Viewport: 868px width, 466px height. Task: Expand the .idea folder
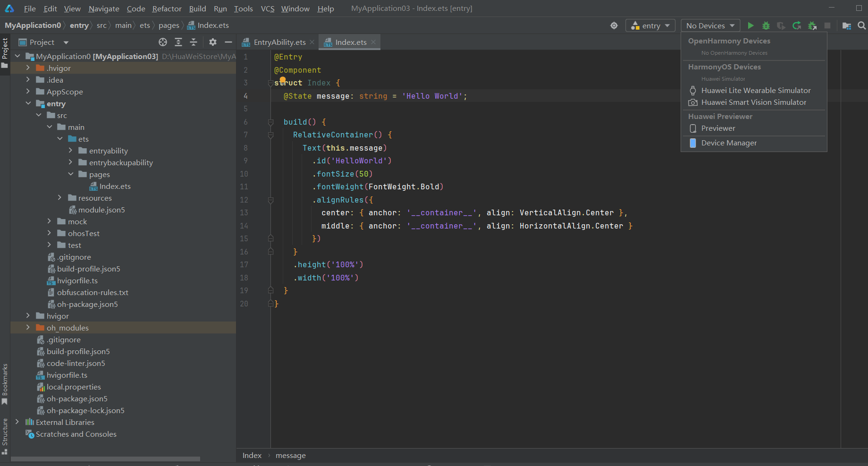click(x=28, y=80)
